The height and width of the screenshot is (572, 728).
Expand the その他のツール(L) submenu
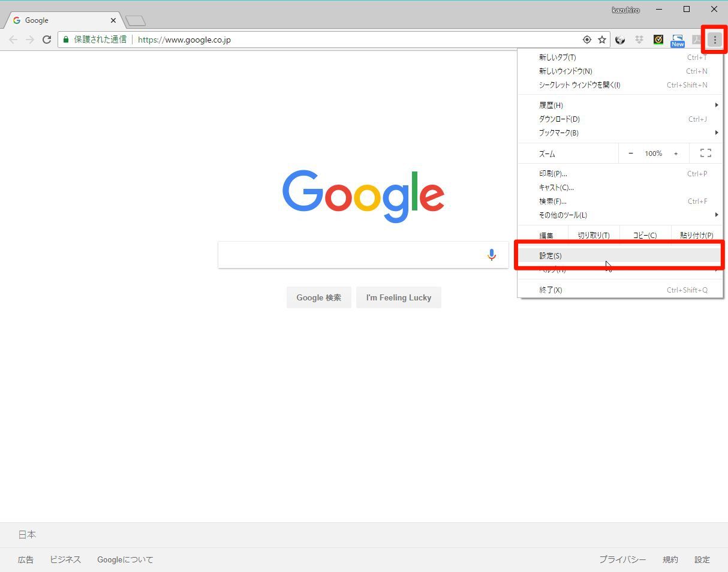621,215
